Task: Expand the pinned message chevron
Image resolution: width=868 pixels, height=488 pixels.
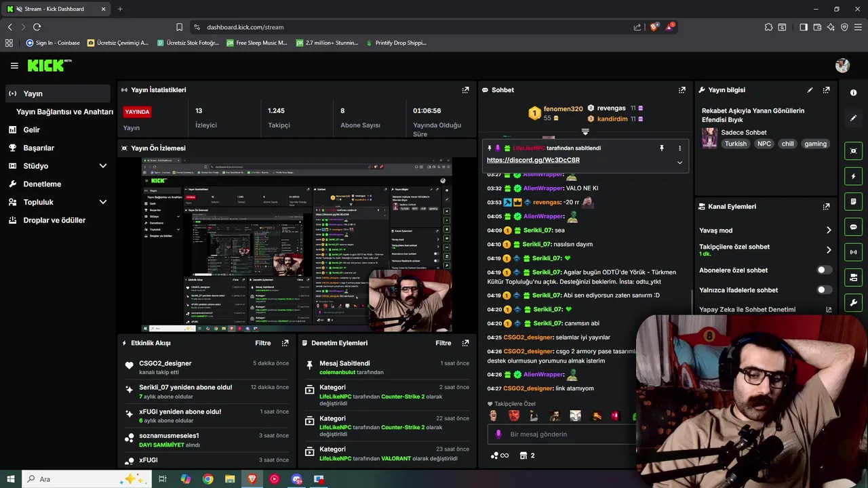Action: (679, 163)
